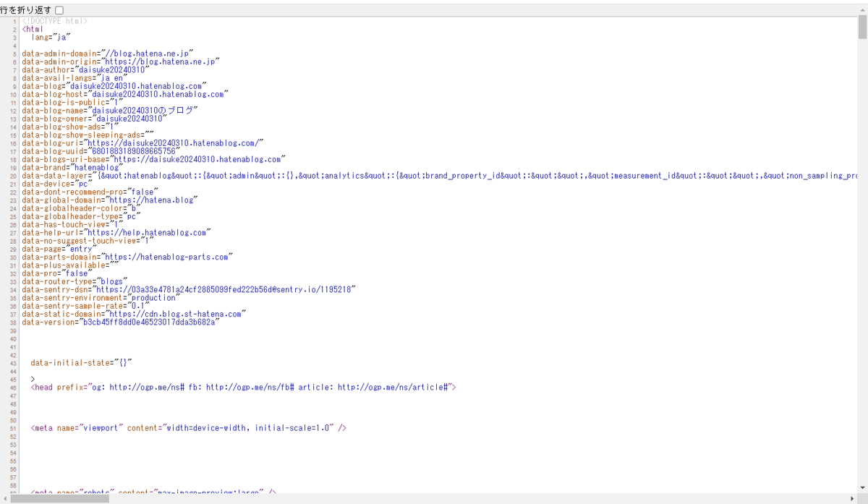Click the data-avail-langs "ja en" line
This screenshot has height=504, width=868.
coord(76,78)
